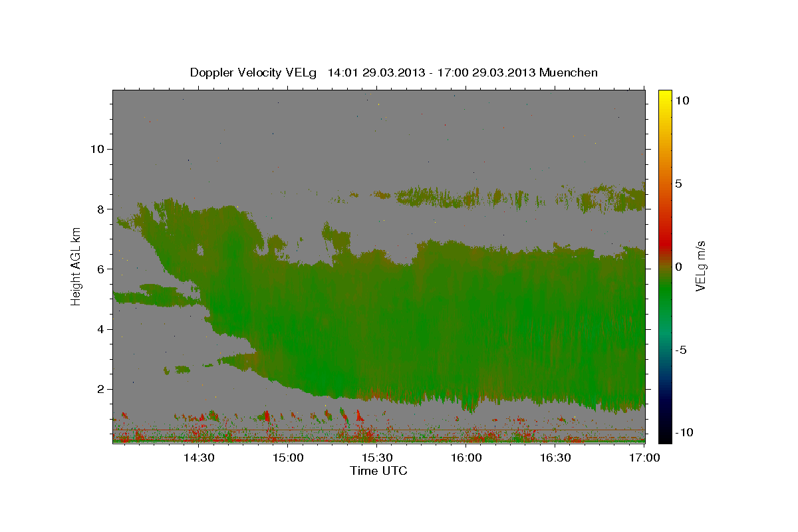The width and height of the screenshot is (798, 532).
Task: Click the 'VELg m/s' colorbar label
Action: 701,266
